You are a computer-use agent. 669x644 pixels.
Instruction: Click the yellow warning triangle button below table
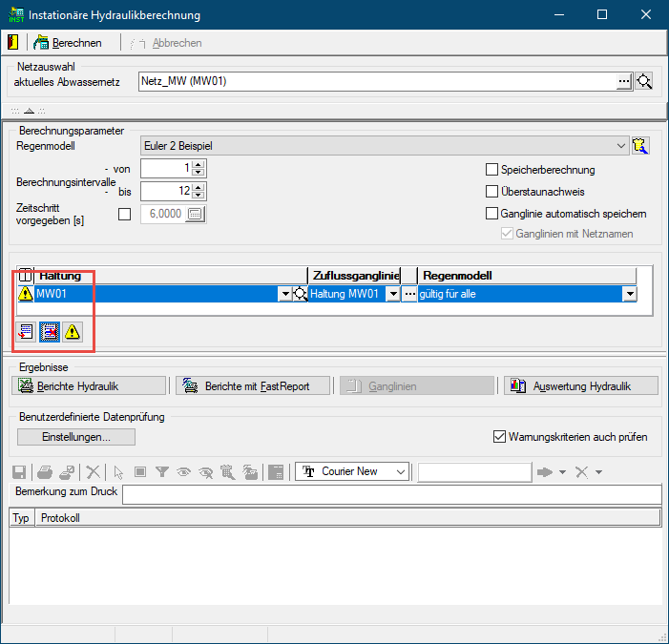pyautogui.click(x=73, y=332)
